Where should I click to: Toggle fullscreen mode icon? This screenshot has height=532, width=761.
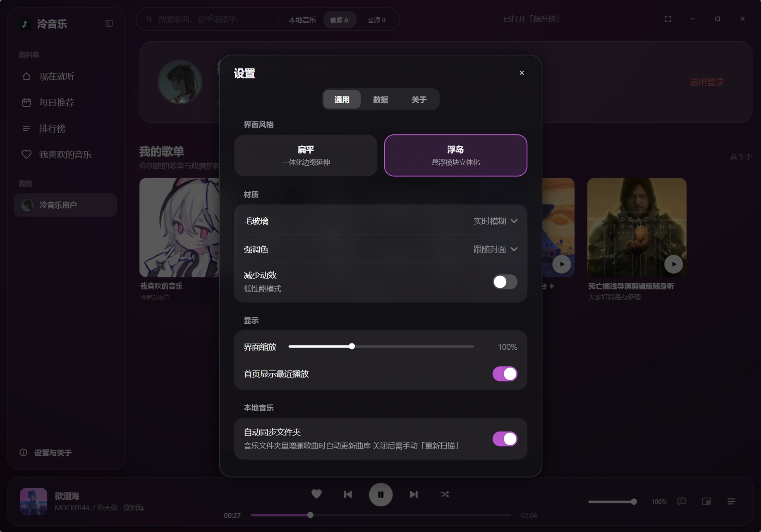point(668,19)
